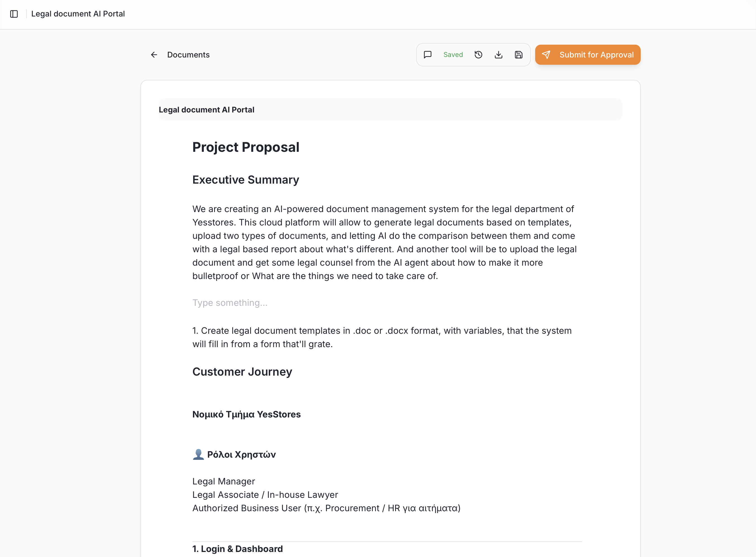This screenshot has height=557, width=756.
Task: Open the comments speech bubble icon
Action: [427, 55]
